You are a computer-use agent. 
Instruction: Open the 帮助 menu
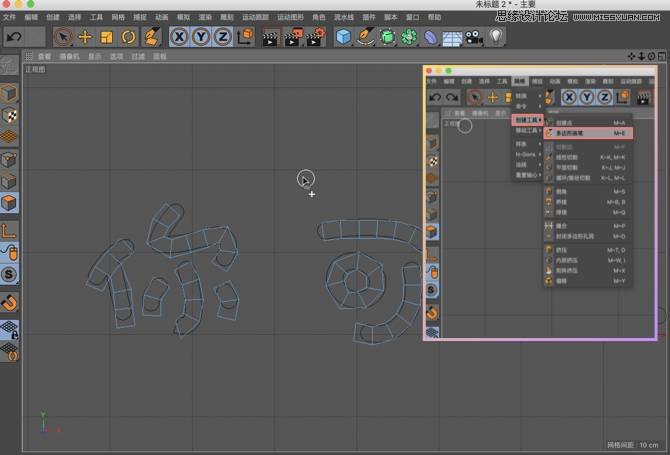(x=435, y=17)
